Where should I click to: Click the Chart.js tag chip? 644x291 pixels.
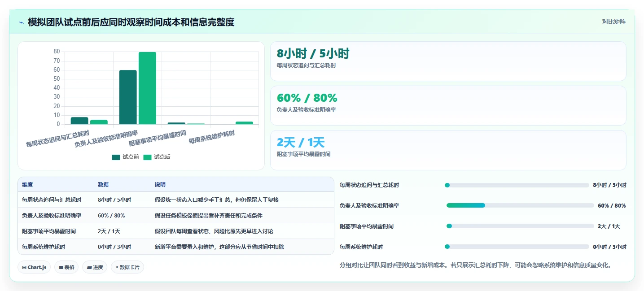34,267
